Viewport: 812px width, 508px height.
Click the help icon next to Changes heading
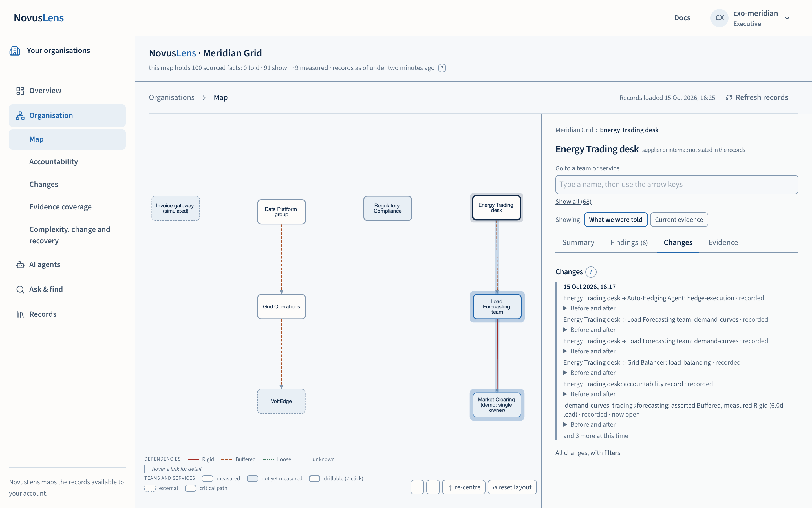591,272
